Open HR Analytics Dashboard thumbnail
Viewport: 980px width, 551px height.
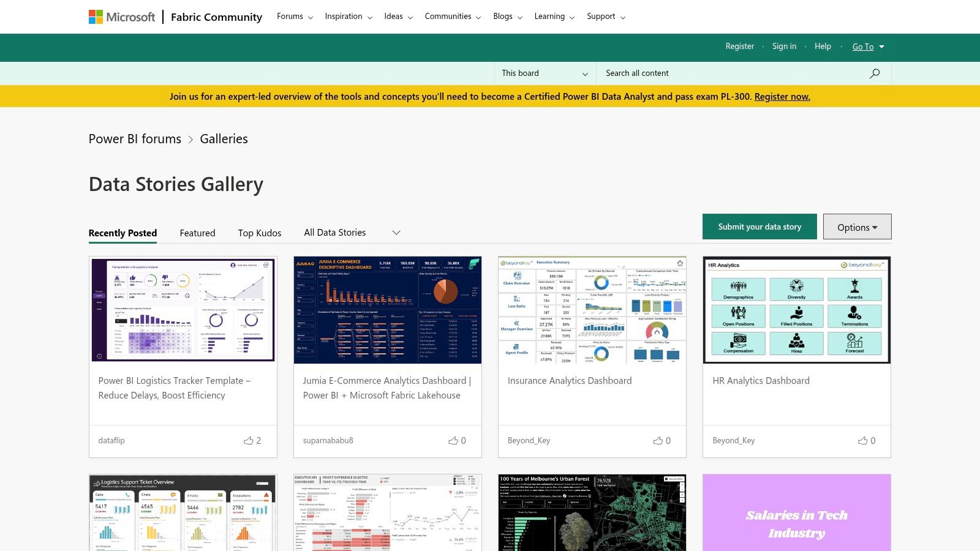797,310
